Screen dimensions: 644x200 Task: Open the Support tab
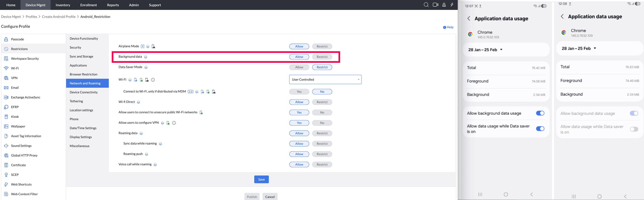tap(155, 5)
